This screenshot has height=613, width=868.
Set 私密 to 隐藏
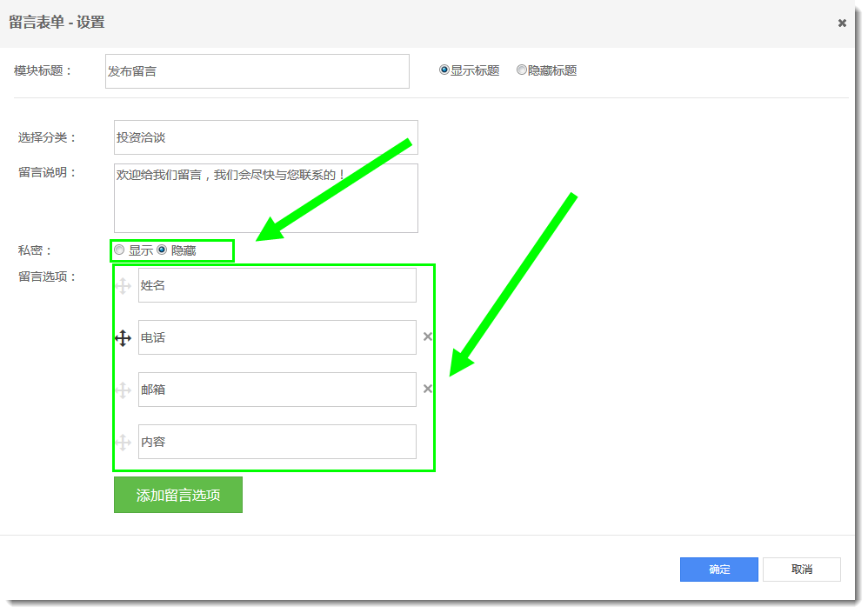pos(162,250)
